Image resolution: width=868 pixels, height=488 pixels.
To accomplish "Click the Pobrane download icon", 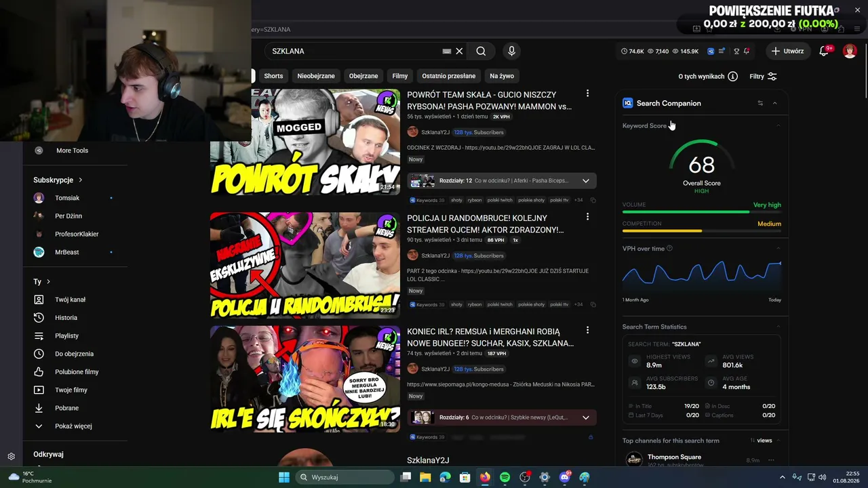I will coord(39,408).
